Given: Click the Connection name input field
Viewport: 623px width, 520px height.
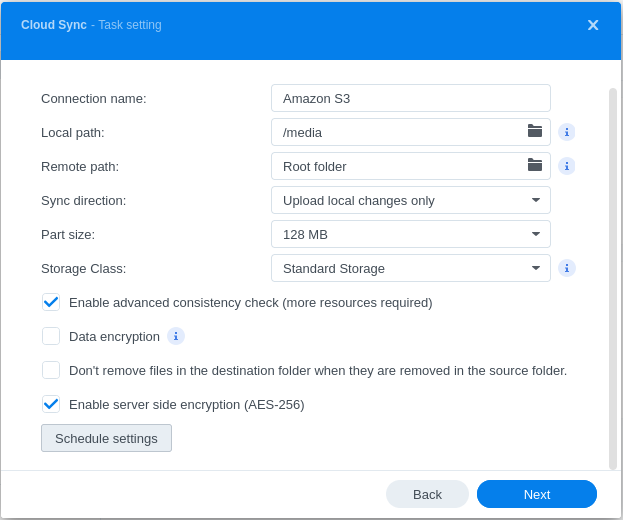Looking at the screenshot, I should [410, 98].
